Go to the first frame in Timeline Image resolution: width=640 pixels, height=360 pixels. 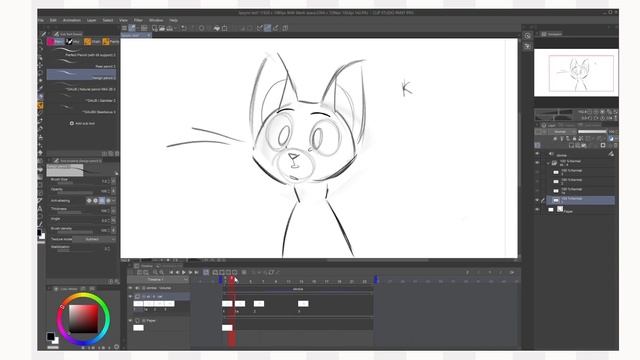[x=171, y=272]
